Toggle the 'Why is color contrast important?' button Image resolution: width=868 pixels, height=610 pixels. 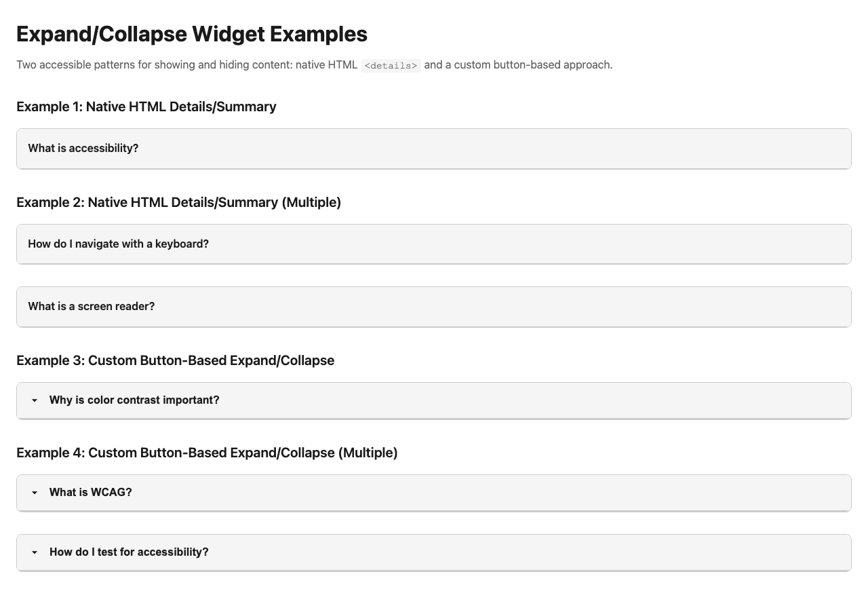(134, 400)
